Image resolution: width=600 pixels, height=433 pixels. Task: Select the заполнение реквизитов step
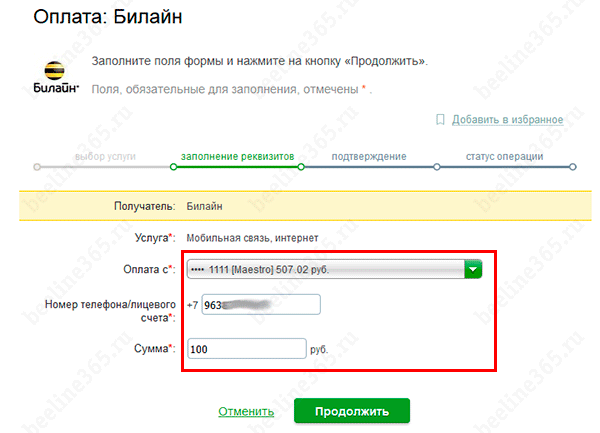pos(237,156)
